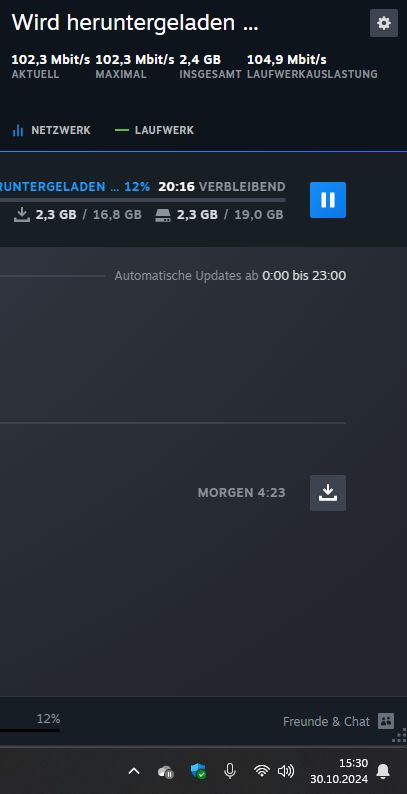
Task: Click the 12% download status at bottom
Action: coord(48,719)
